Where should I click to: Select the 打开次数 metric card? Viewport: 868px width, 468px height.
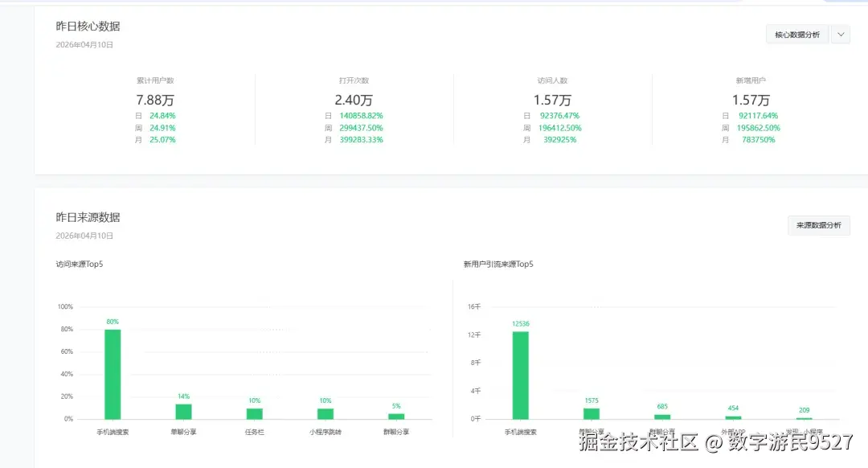tap(352, 80)
